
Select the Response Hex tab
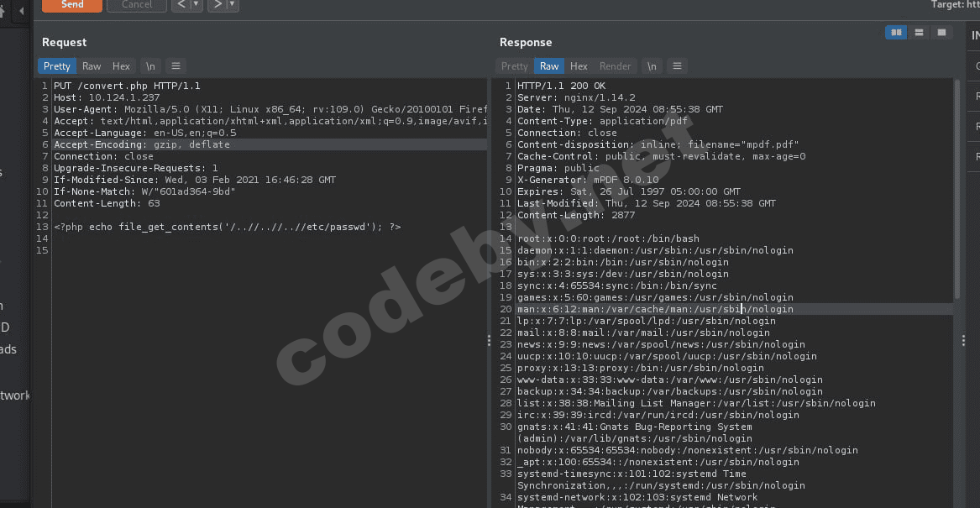click(x=579, y=66)
